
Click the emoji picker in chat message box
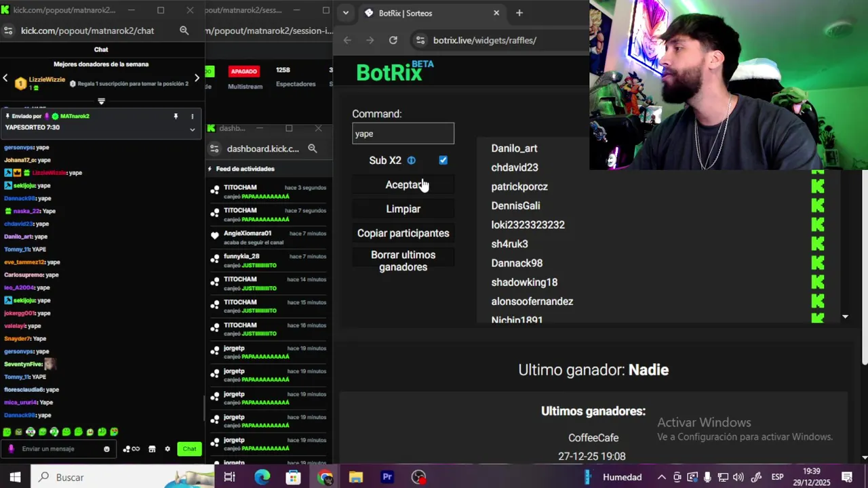pos(106,449)
